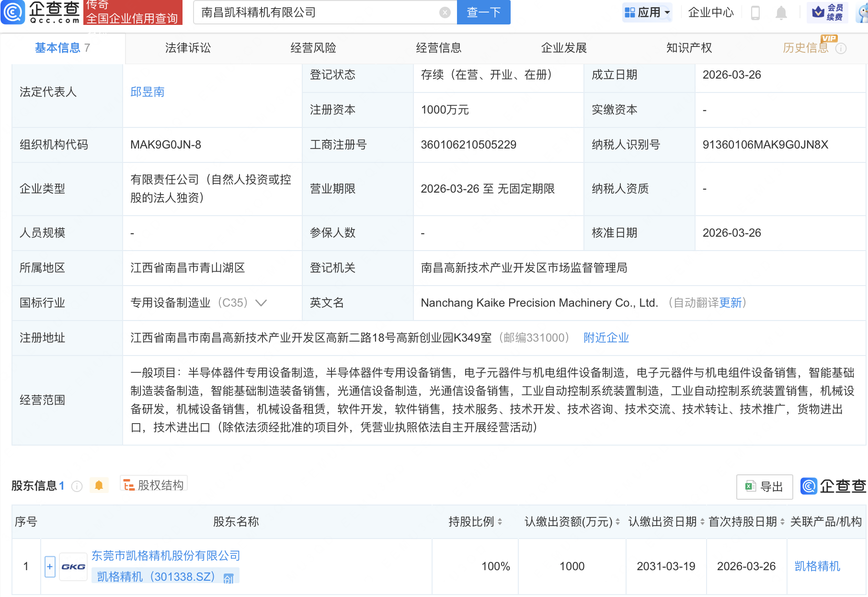Screen dimensions: 868x597
Task: Expand the shareholder row via plus icon
Action: click(x=49, y=566)
